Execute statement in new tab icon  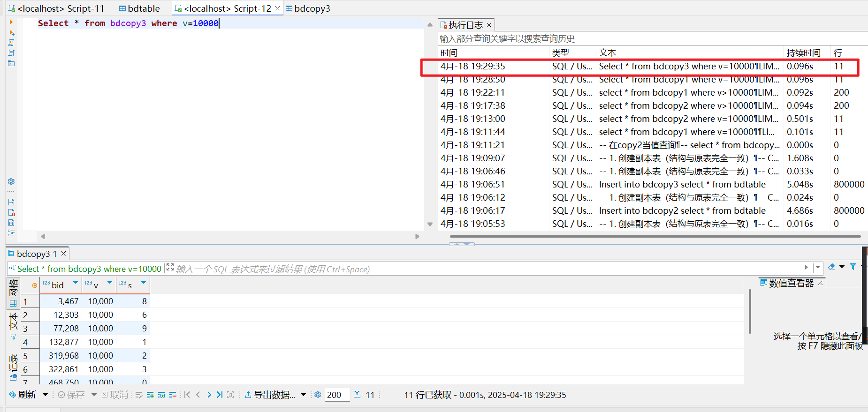(11, 32)
